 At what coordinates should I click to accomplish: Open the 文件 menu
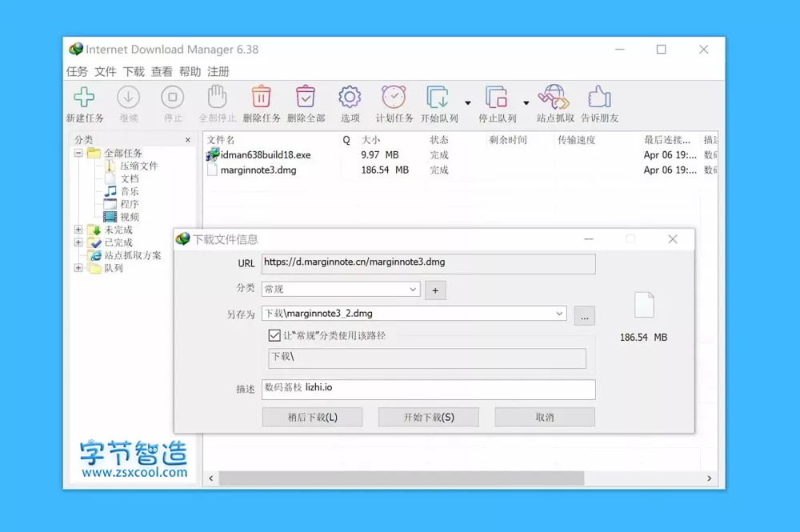coord(106,71)
